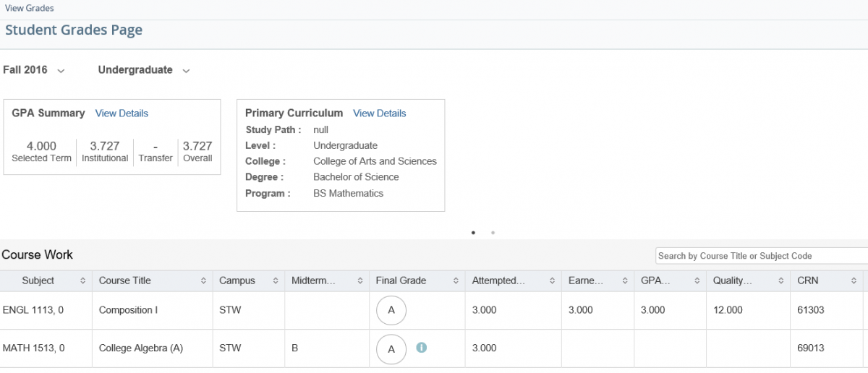This screenshot has height=373, width=868.
Task: Sort by Midterm column arrows
Action: coord(359,280)
